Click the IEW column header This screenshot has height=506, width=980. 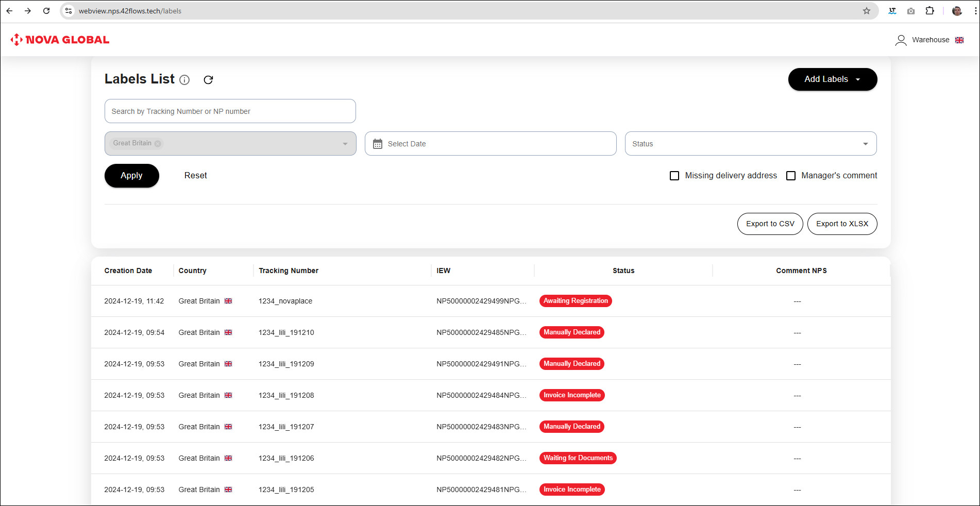(x=444, y=271)
